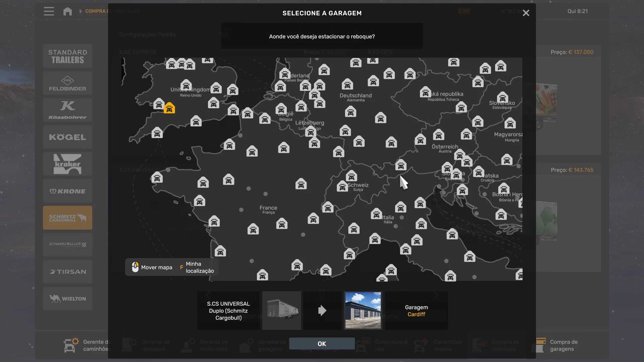Choose the Wielton brand logo
644x362 pixels.
(67, 299)
